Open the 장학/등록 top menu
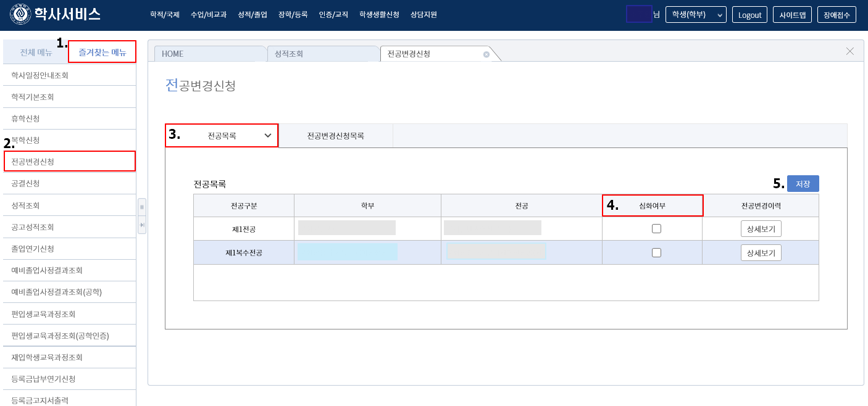Screen dimensions: 868x406 (293, 15)
